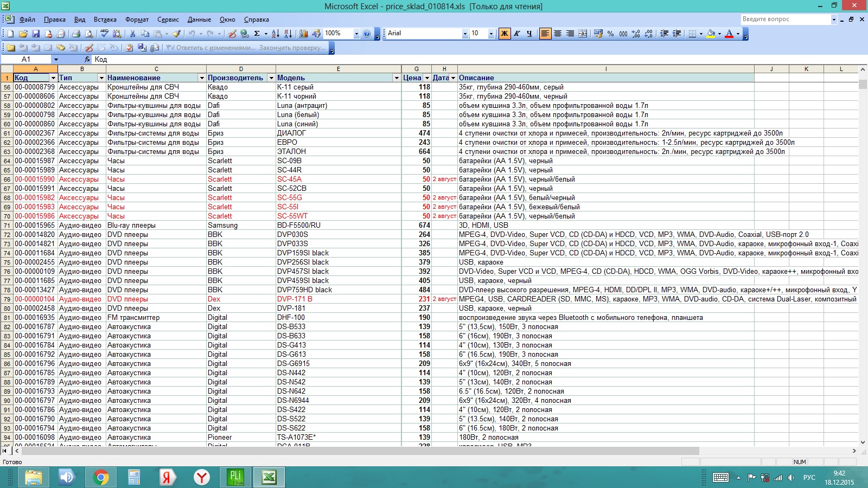Click the Insert Function fx button
This screenshot has height=488, width=868.
(x=87, y=59)
